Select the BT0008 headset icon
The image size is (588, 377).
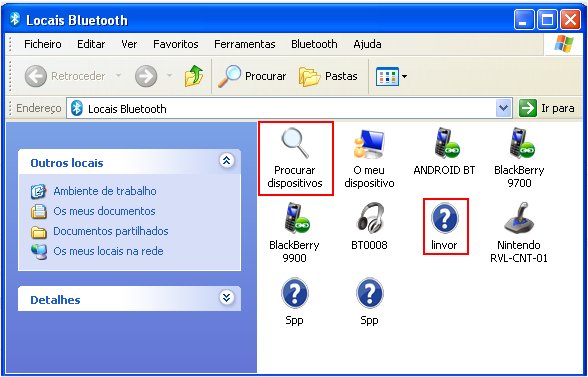(x=370, y=218)
